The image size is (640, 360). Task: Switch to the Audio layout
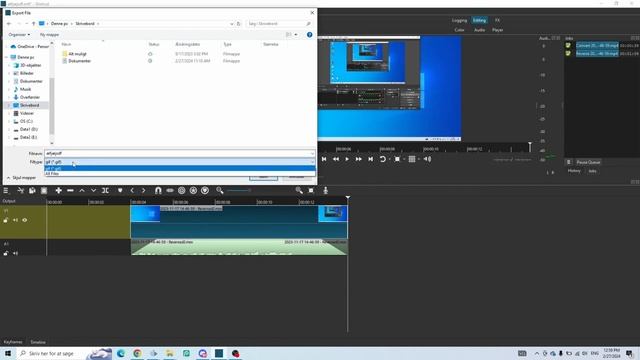479,30
